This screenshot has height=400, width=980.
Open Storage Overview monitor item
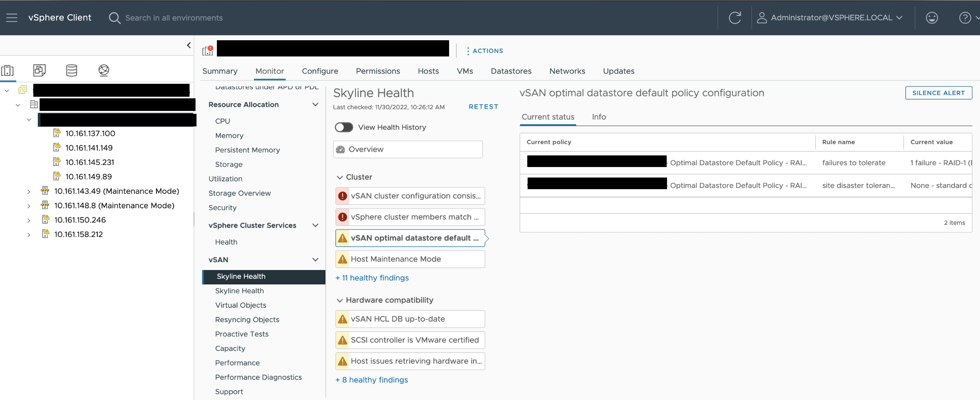pyautogui.click(x=239, y=193)
